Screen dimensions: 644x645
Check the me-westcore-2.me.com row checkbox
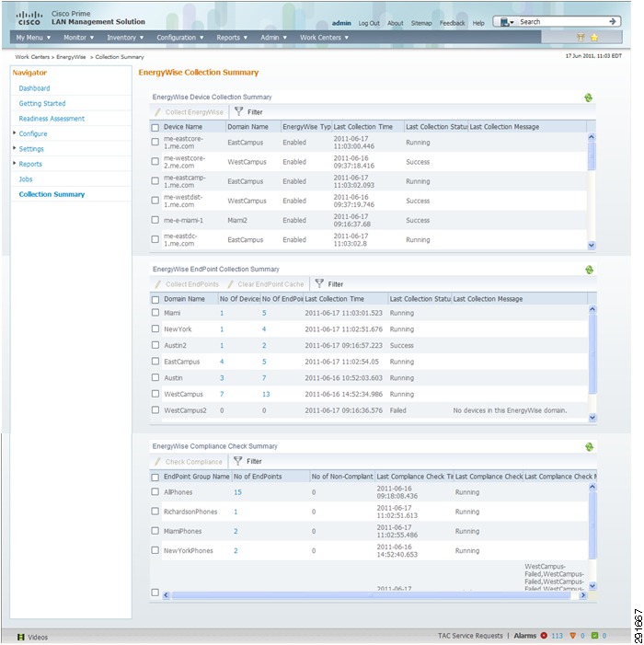click(155, 161)
